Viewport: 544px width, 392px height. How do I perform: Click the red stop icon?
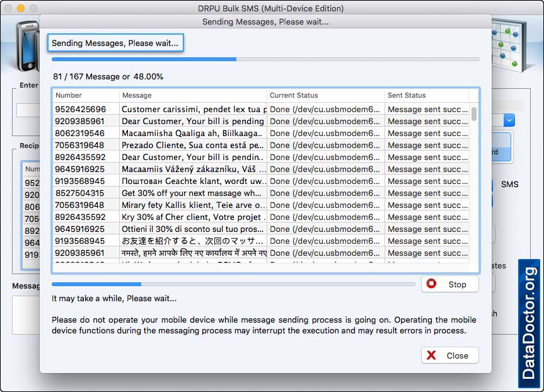click(431, 284)
